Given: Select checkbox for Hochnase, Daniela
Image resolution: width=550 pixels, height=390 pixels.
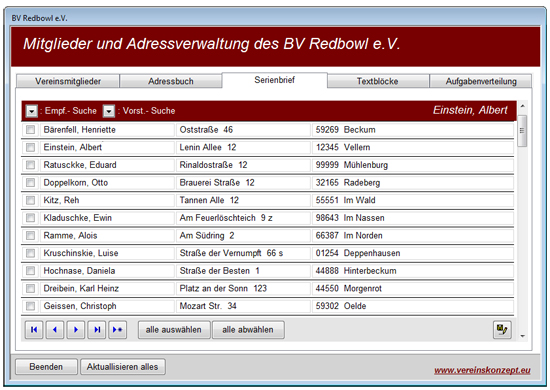Looking at the screenshot, I should pos(31,271).
